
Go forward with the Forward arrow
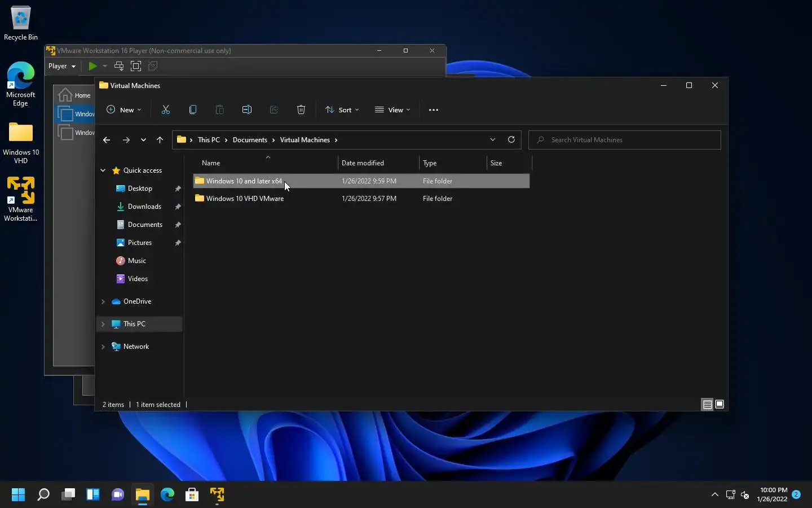point(126,140)
